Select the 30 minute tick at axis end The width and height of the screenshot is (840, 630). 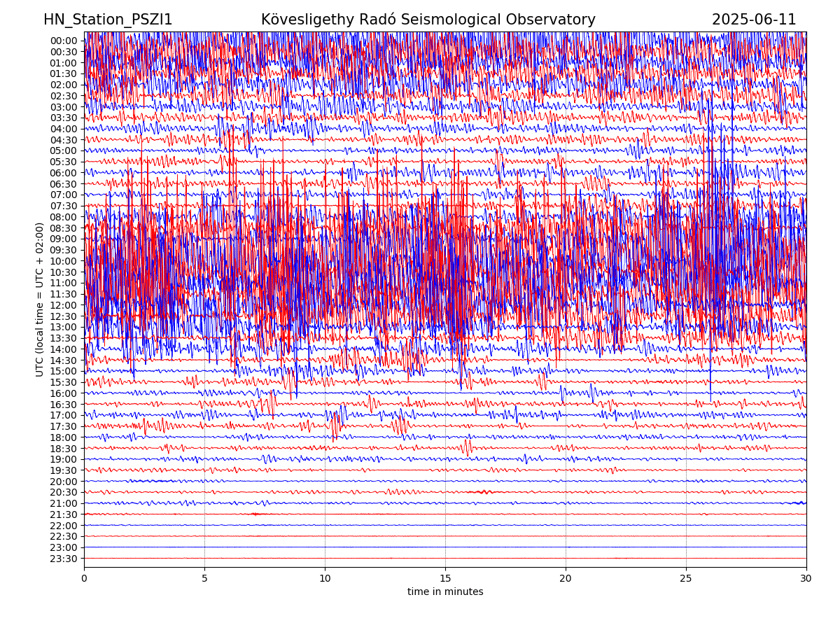pyautogui.click(x=806, y=579)
